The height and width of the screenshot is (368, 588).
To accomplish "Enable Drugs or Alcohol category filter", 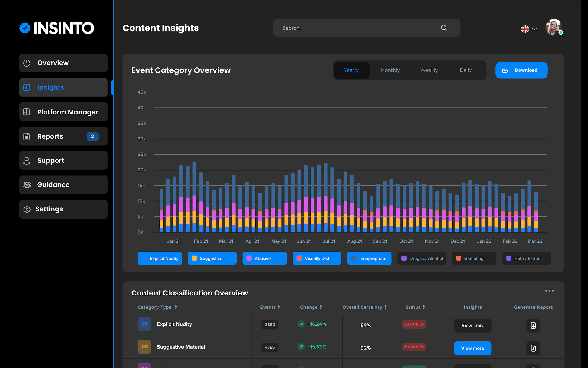I will point(422,258).
